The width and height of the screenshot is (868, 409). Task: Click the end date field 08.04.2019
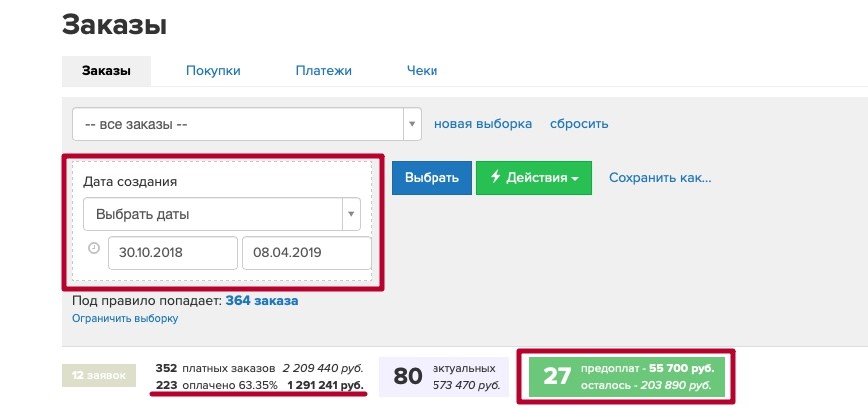(x=306, y=253)
